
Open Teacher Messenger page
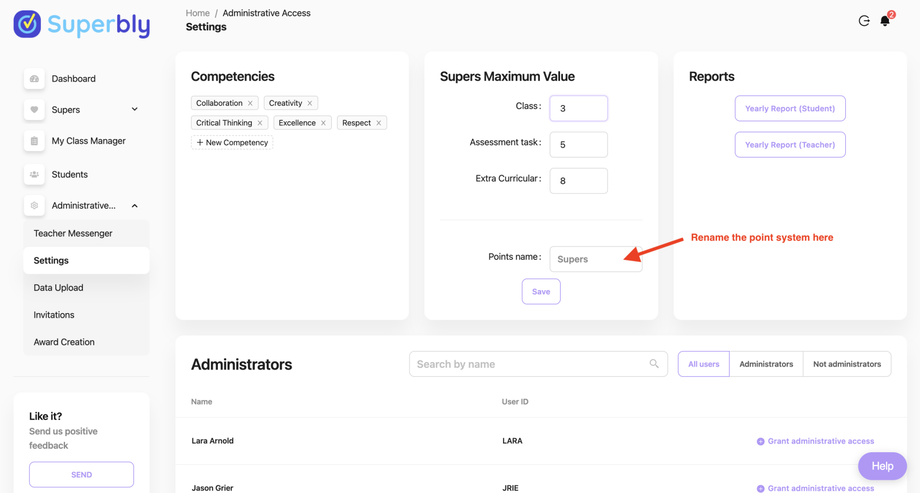pos(73,233)
